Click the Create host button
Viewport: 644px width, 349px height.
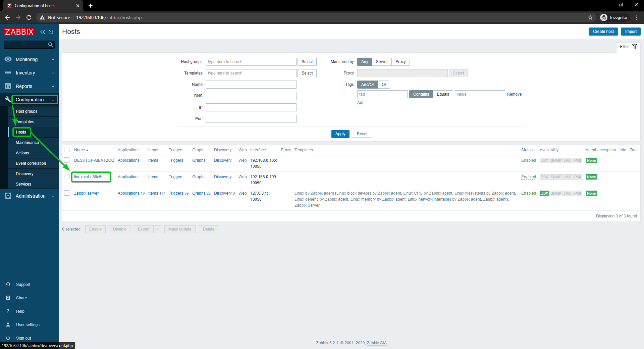click(x=603, y=32)
